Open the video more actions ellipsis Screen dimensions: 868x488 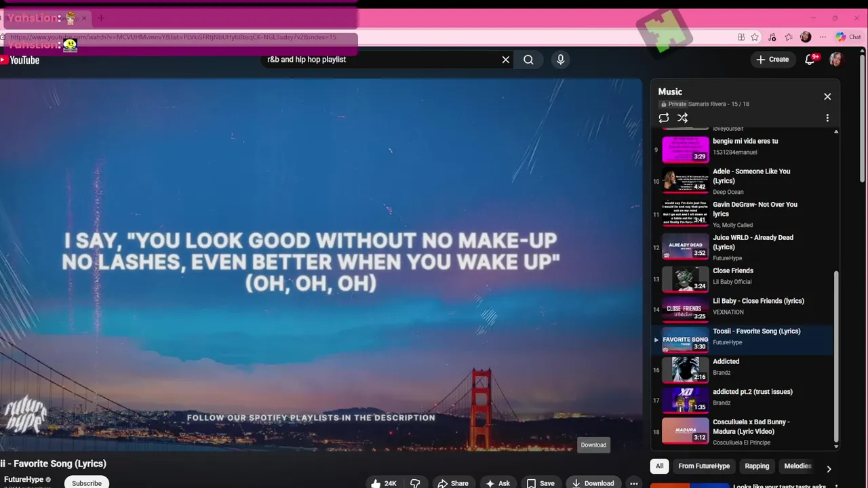click(633, 483)
